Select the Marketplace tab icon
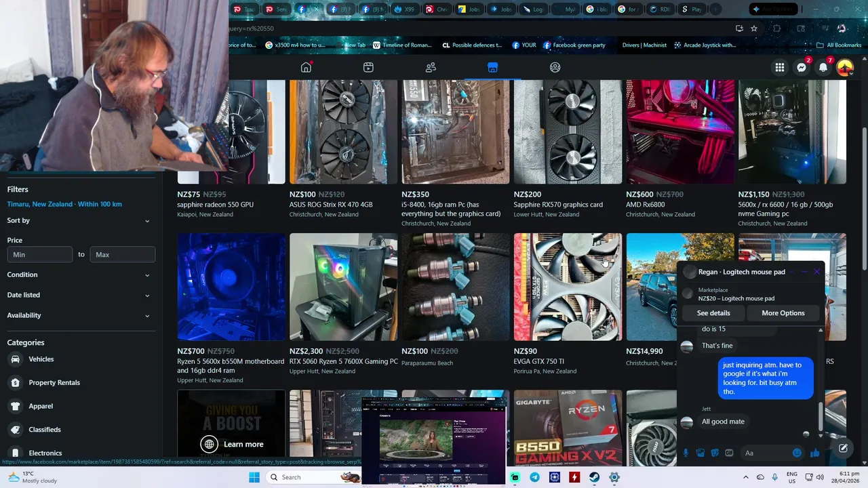 (x=493, y=67)
